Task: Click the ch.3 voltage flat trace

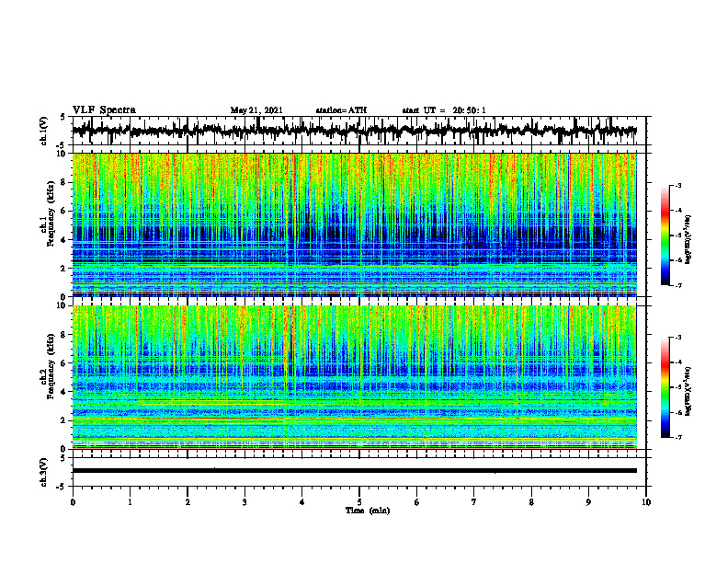Action: coord(354,471)
